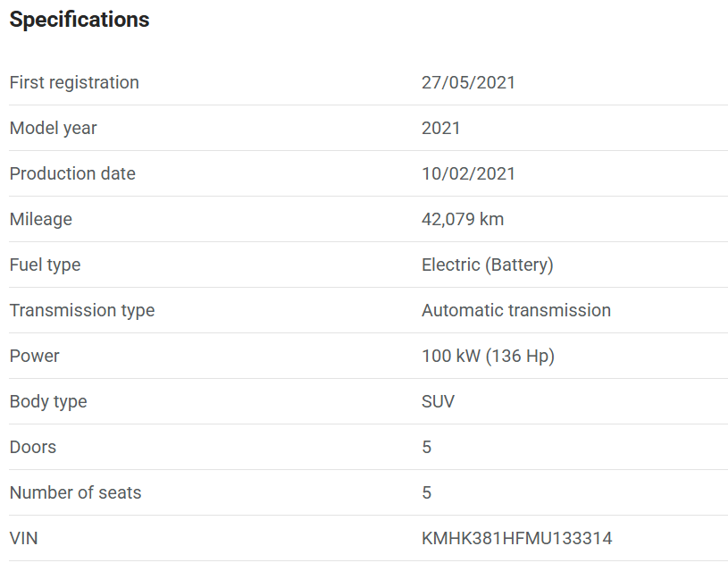Click the Model year label
728x563 pixels.
click(53, 128)
